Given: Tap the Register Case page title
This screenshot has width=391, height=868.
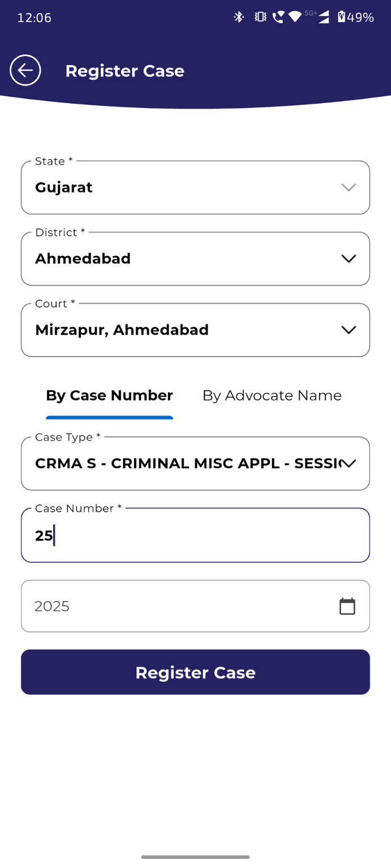Looking at the screenshot, I should (125, 71).
